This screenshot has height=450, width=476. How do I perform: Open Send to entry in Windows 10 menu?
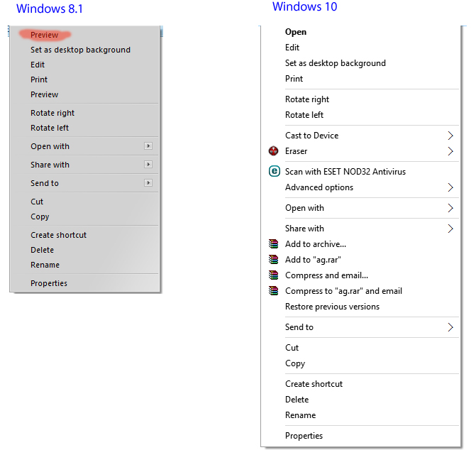point(299,327)
